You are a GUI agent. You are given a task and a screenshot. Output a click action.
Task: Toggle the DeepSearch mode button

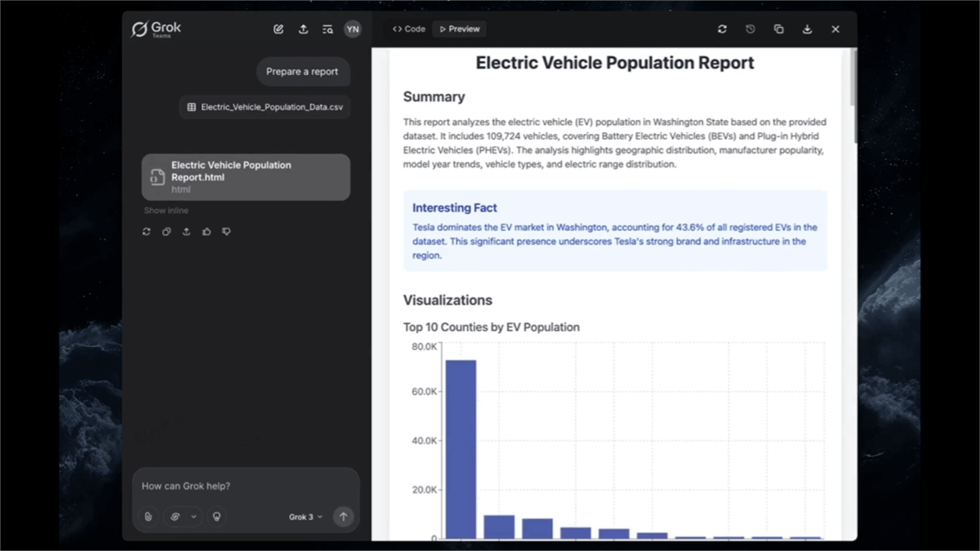175,517
